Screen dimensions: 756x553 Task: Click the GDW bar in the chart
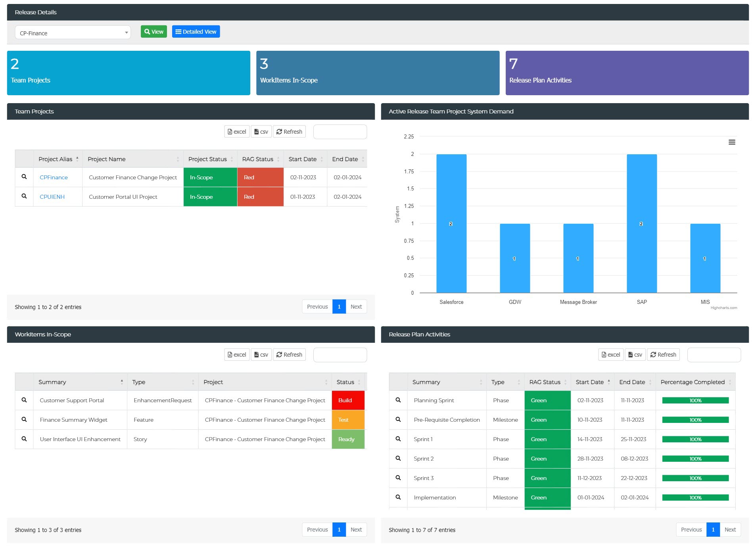click(x=515, y=258)
